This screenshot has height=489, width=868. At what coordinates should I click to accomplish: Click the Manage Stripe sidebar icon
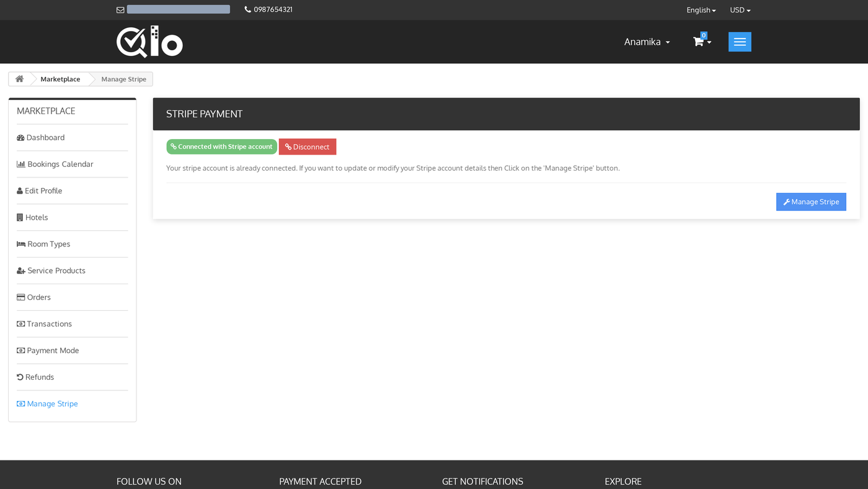click(21, 404)
